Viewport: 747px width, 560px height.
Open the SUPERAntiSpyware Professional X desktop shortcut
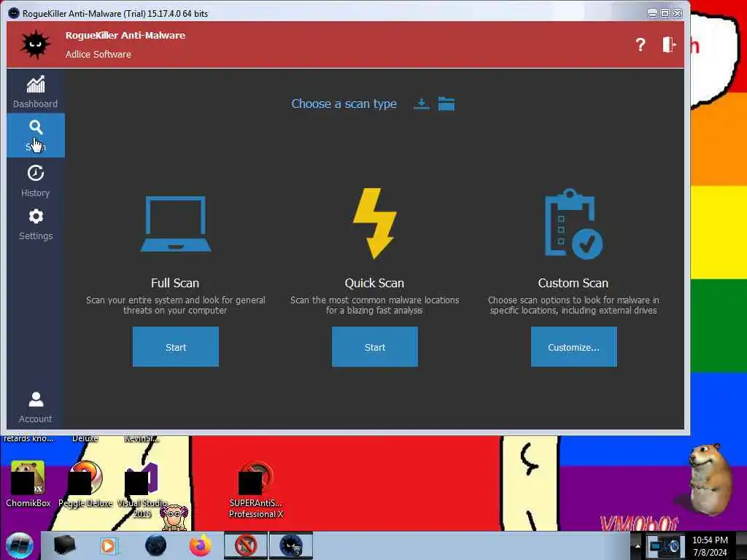click(x=256, y=491)
